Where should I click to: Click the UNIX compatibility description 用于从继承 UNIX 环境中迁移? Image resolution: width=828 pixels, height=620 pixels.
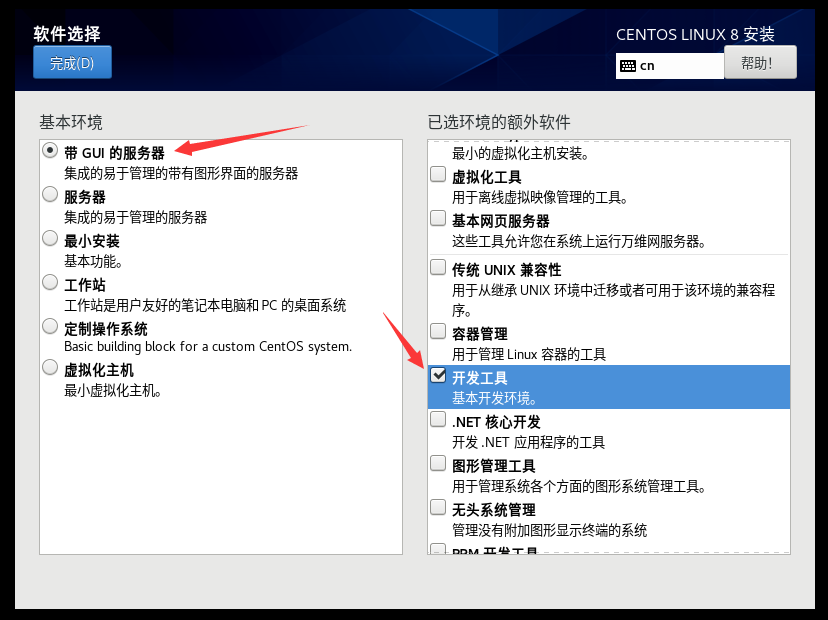coord(614,300)
